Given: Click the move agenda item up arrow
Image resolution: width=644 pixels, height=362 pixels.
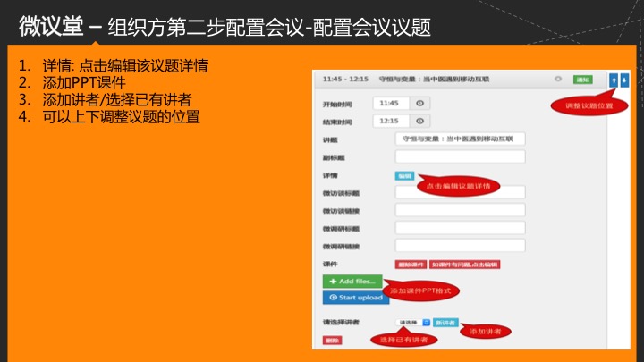Looking at the screenshot, I should (614, 80).
